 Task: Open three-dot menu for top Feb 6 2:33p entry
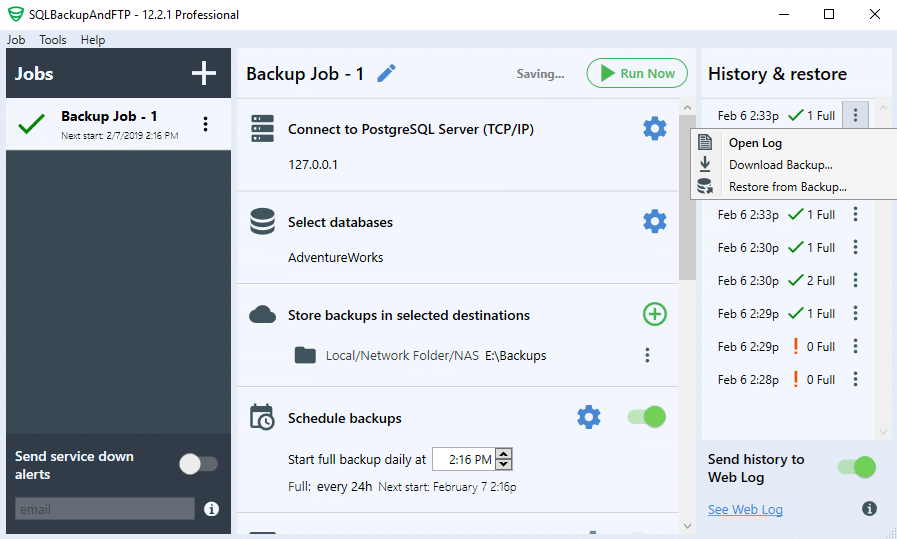coord(855,115)
